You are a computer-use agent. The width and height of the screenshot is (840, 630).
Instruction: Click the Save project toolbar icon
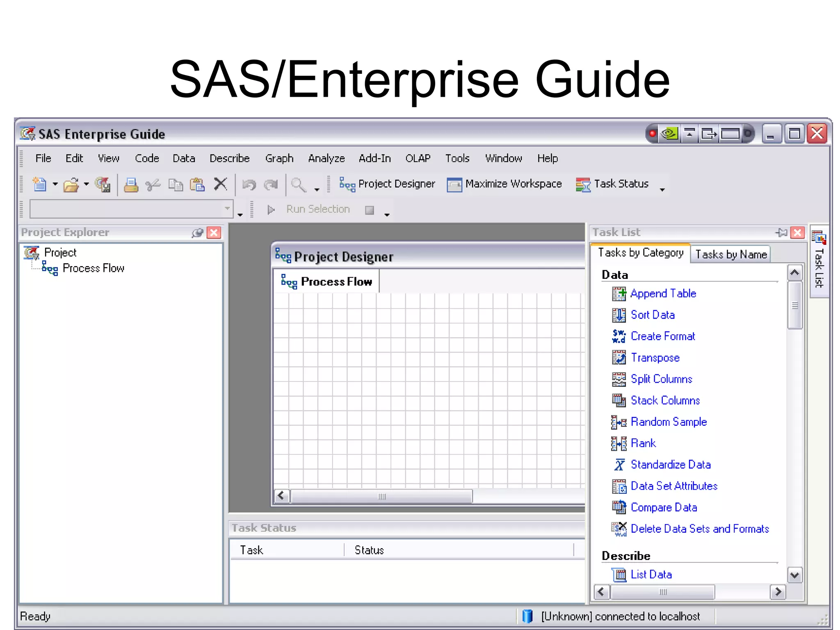(x=103, y=185)
